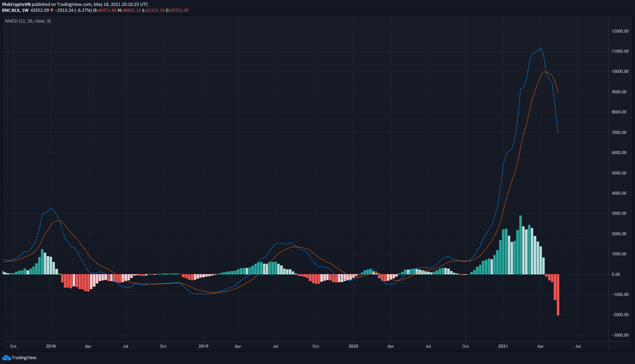
Task: Click the L:42151.16 low value
Action: (153, 10)
